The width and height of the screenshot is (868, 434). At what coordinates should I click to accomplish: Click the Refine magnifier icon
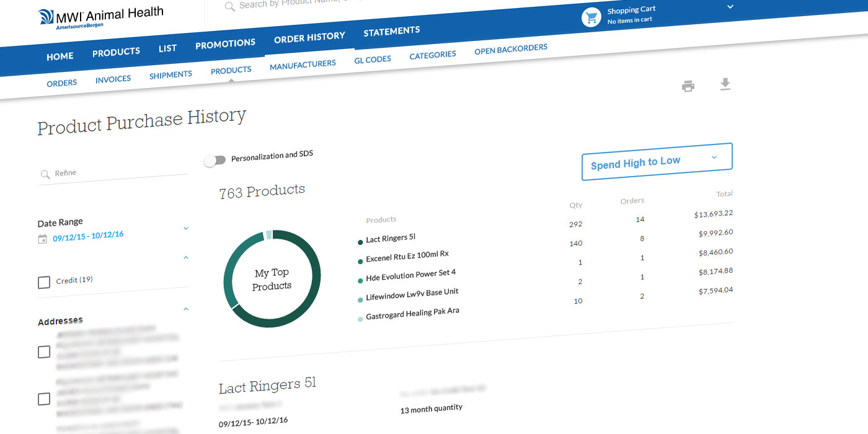tap(45, 175)
